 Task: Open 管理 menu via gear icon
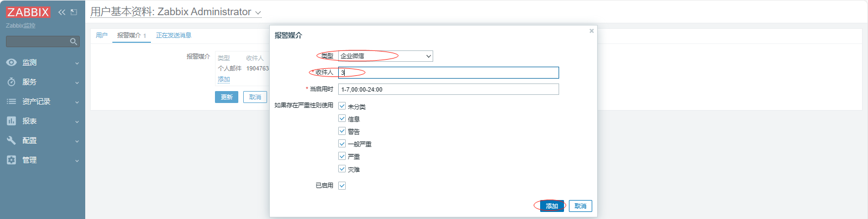point(11,160)
